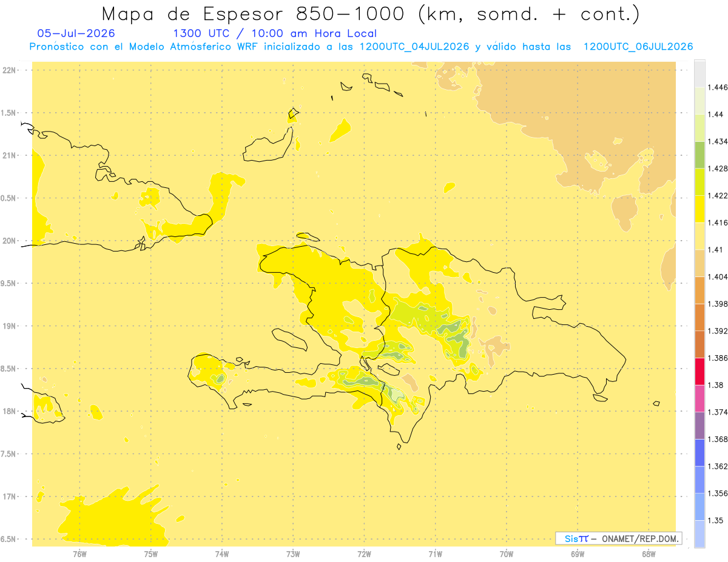Screen dimensions: 728x562
Task: Click the legend value 1.422
Action: (718, 195)
